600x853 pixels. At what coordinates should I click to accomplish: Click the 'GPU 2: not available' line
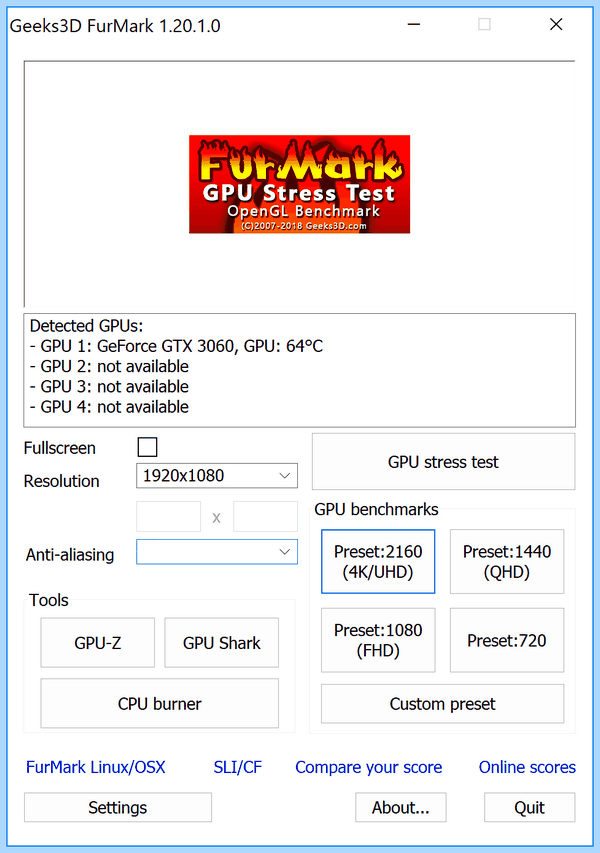[x=109, y=366]
